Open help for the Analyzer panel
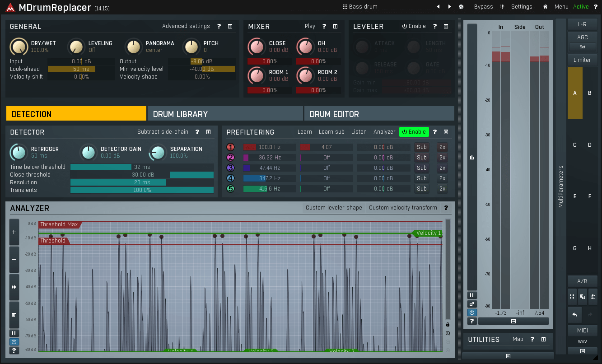This screenshot has width=602, height=364. pos(446,208)
